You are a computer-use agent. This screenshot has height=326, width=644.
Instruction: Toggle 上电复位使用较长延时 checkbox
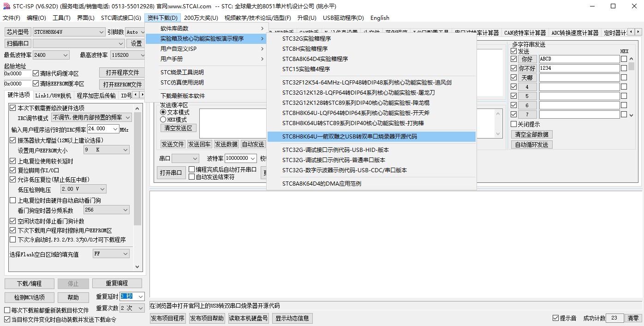pos(13,161)
